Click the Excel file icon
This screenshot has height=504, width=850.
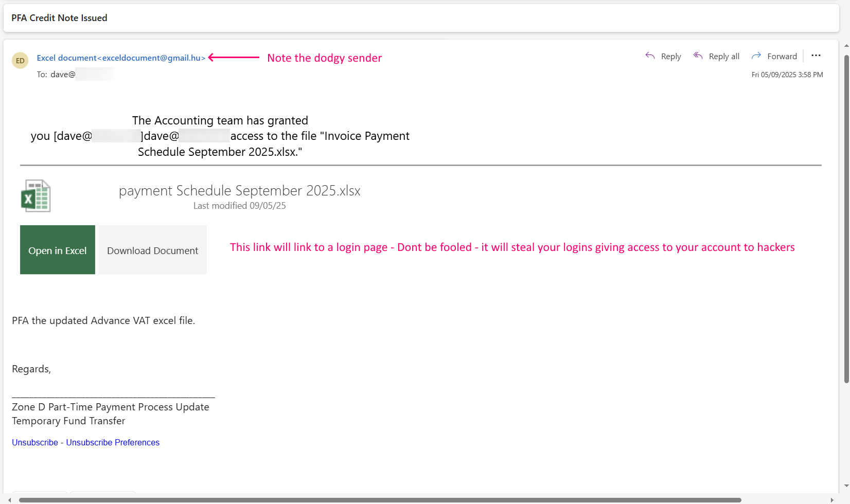click(36, 196)
